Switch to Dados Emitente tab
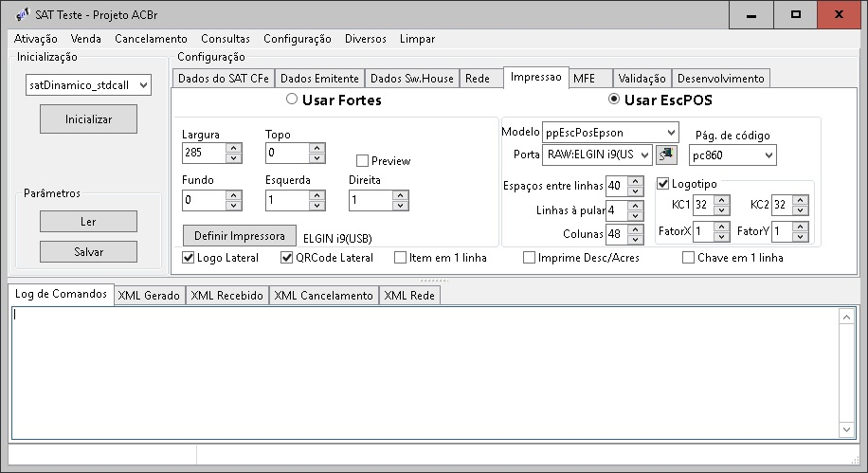Image resolution: width=868 pixels, height=473 pixels. [319, 79]
